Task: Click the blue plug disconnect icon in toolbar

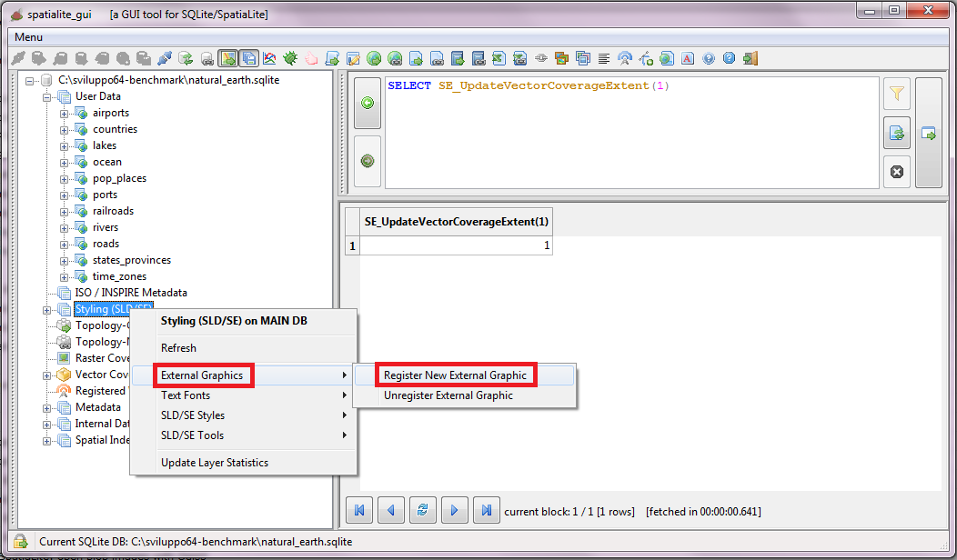Action: click(164, 58)
